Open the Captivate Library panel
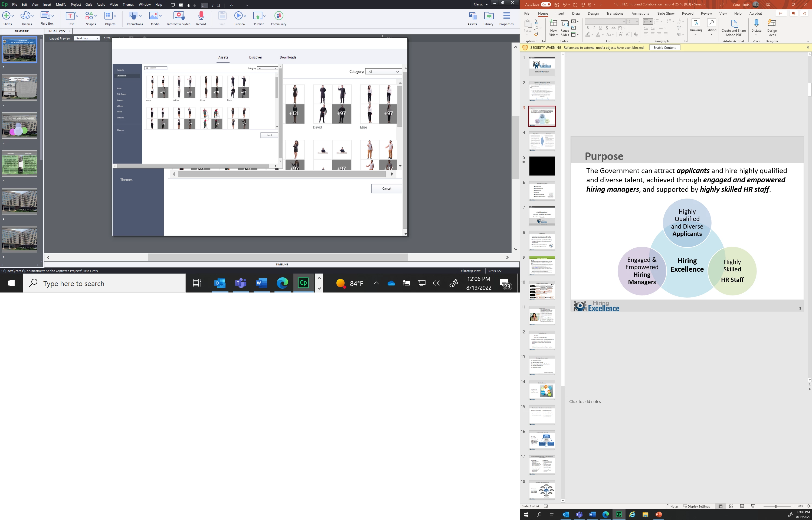Screen dimensions: 812x520 (x=489, y=16)
